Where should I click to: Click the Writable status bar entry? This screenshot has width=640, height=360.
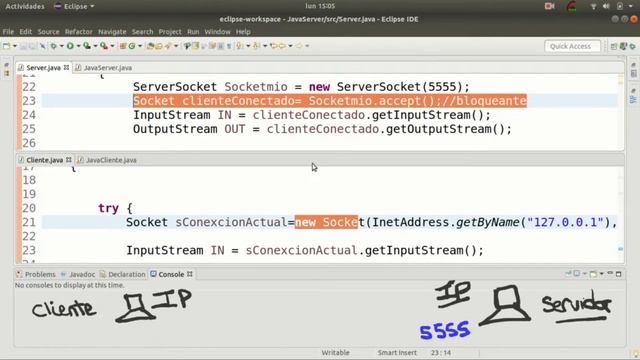click(x=335, y=353)
